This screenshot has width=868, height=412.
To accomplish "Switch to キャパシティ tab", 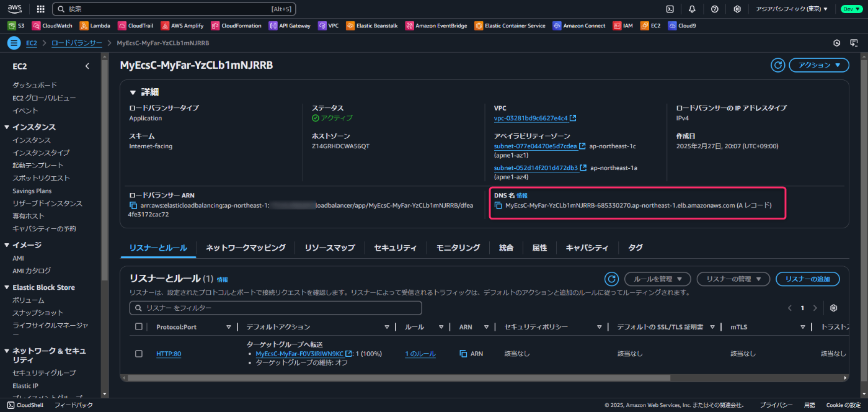I will 587,248.
